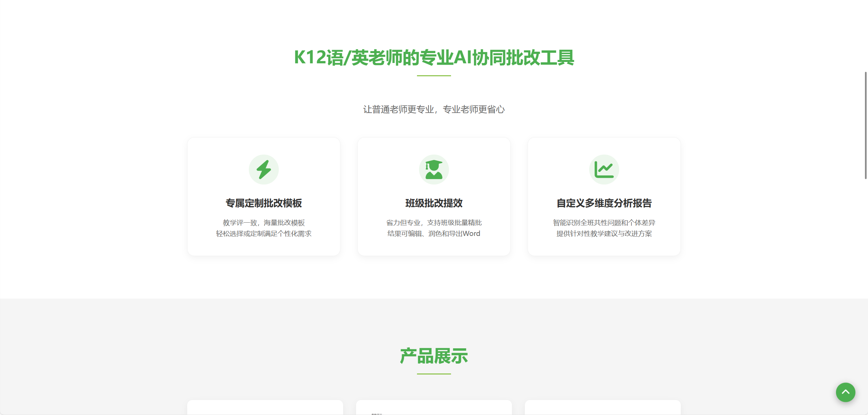Click the K12语/英老师 main heading
868x415 pixels.
pos(434,57)
